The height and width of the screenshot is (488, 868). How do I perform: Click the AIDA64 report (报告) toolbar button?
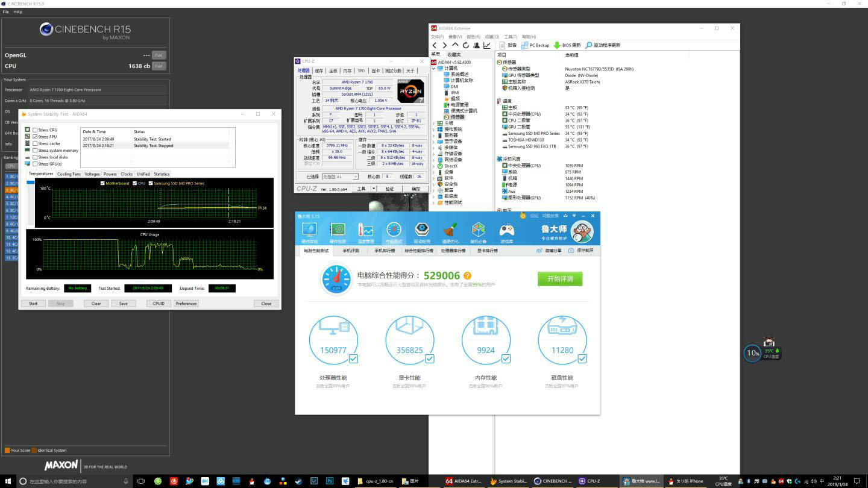508,45
